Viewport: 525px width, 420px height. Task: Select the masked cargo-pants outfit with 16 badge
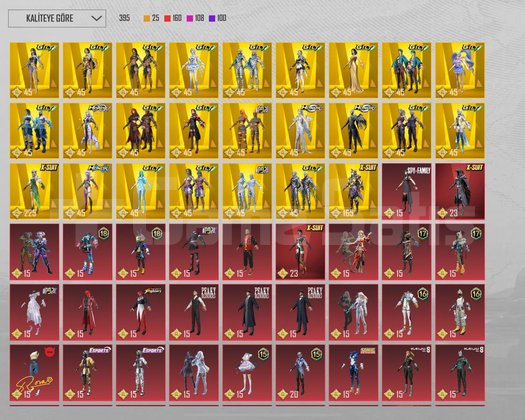[460, 312]
